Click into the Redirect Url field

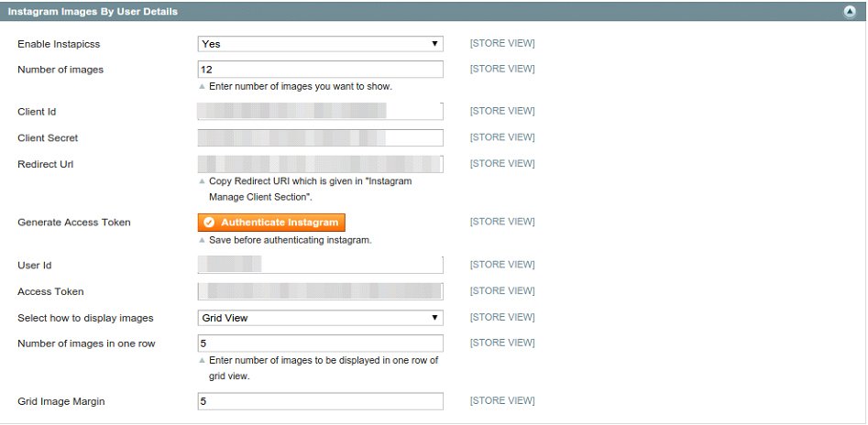click(321, 164)
